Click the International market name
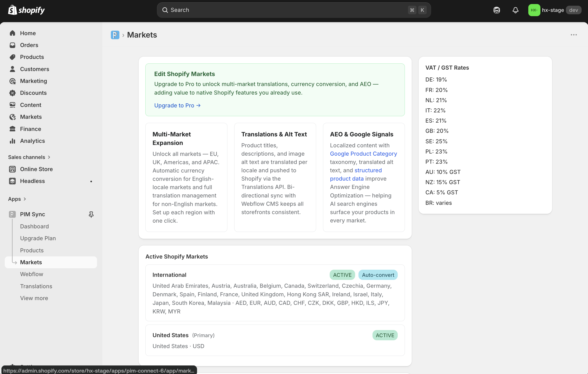Screen dimensions: 588x374 coord(169,275)
